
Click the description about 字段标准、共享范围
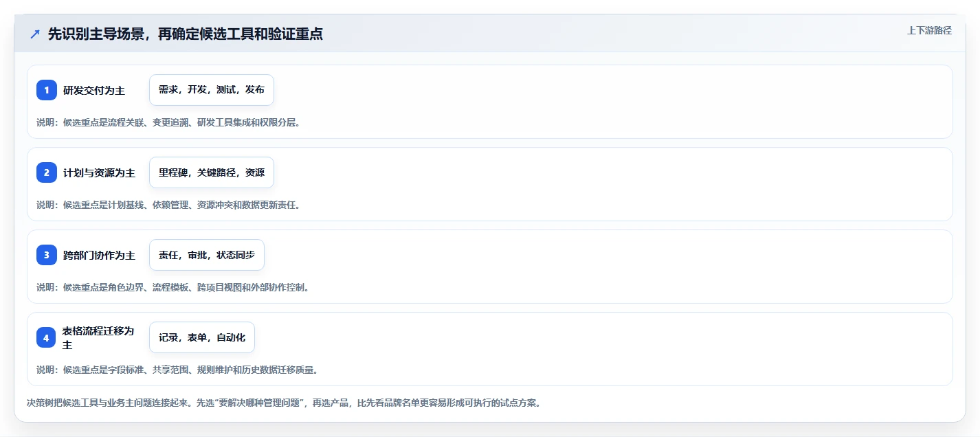[x=177, y=370]
